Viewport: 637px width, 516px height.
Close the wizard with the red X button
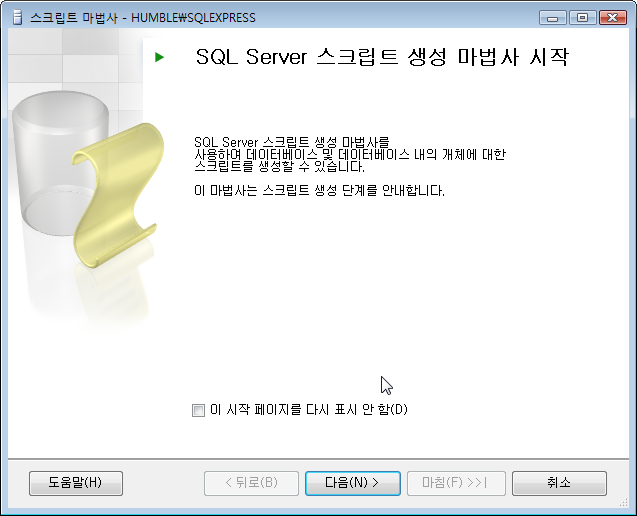(612, 18)
